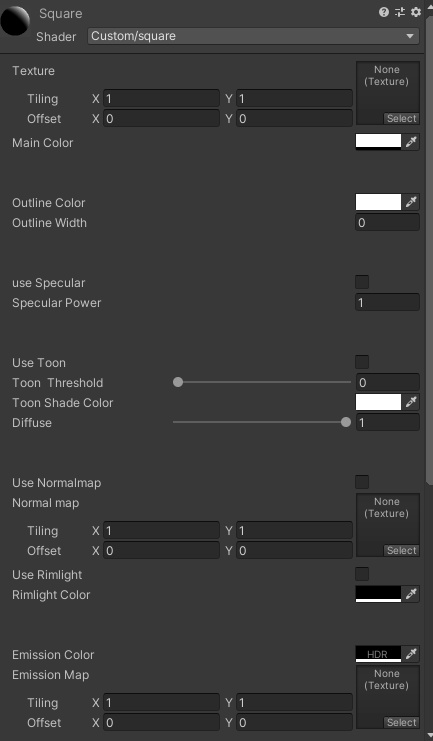Click the 'Specular Power' label
This screenshot has height=741, width=433.
pos(56,302)
